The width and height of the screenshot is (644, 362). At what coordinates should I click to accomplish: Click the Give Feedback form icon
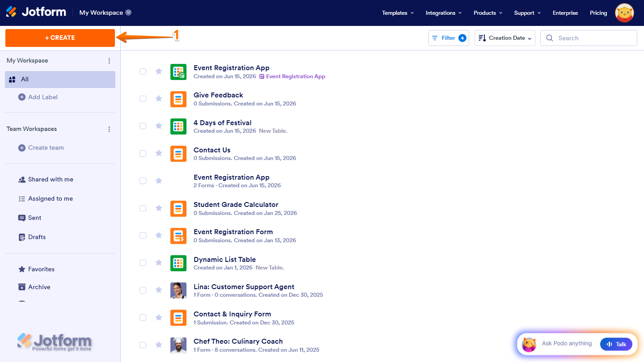tap(178, 99)
